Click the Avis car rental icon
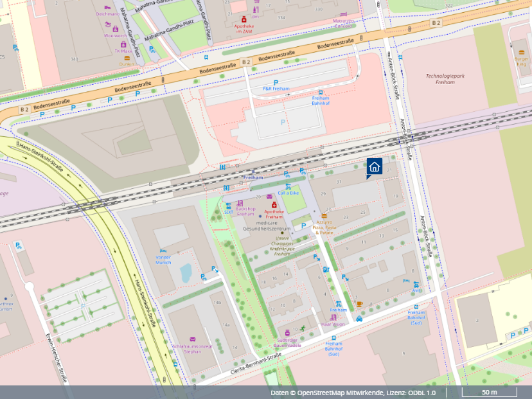The image size is (532, 399). pos(416,285)
